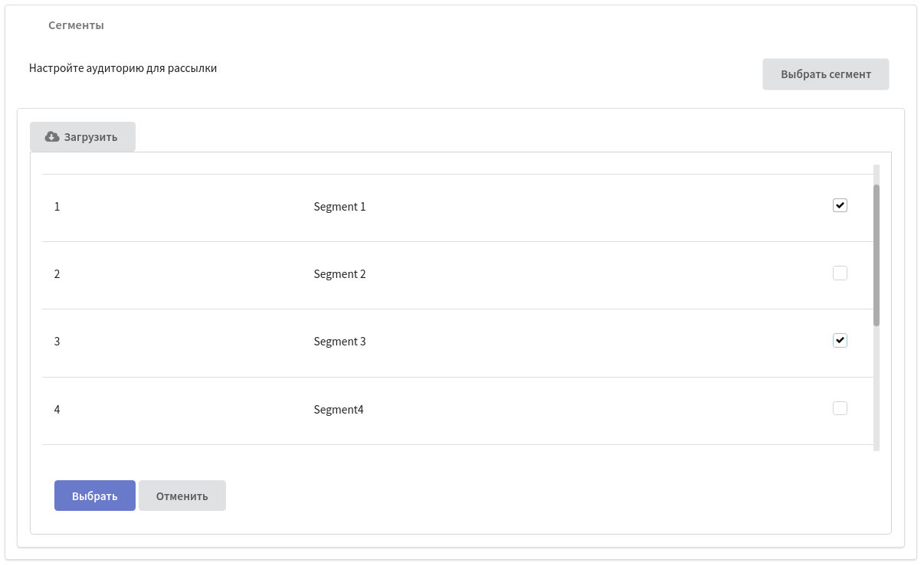Click row number 4 in the list
Image resolution: width=924 pixels, height=566 pixels.
point(57,410)
